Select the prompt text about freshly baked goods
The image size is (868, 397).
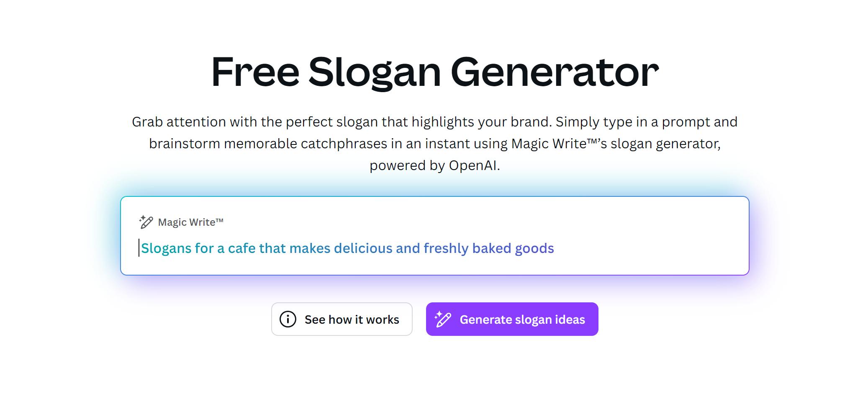(347, 248)
